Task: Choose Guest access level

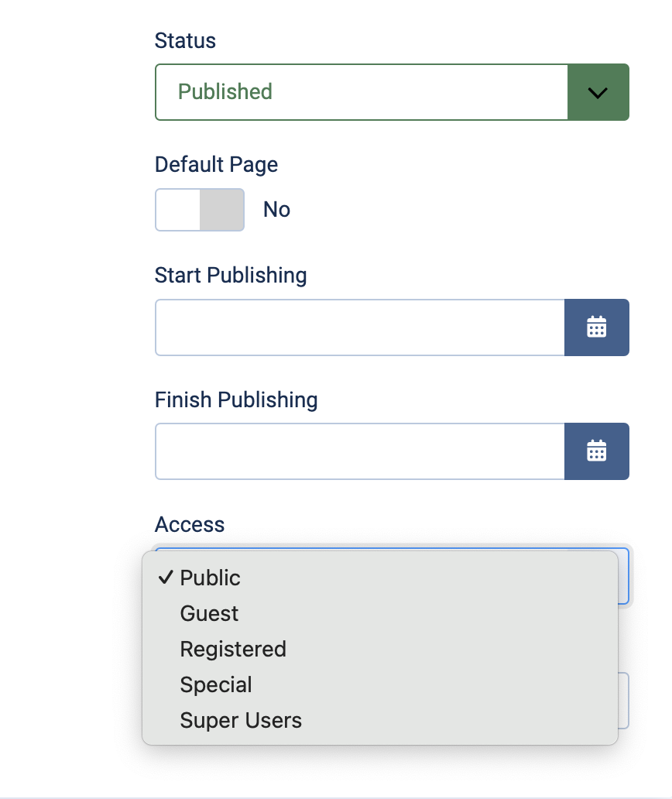Action: coord(209,614)
